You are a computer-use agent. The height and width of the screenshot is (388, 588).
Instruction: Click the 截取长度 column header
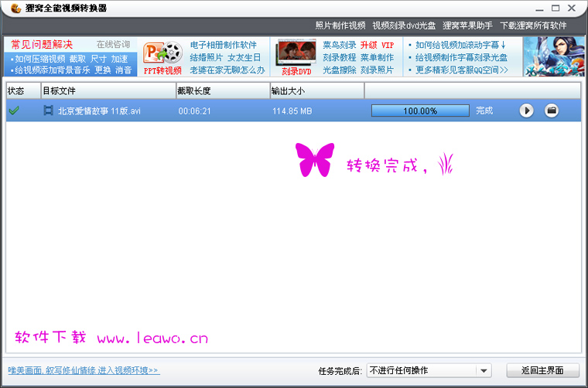[223, 91]
